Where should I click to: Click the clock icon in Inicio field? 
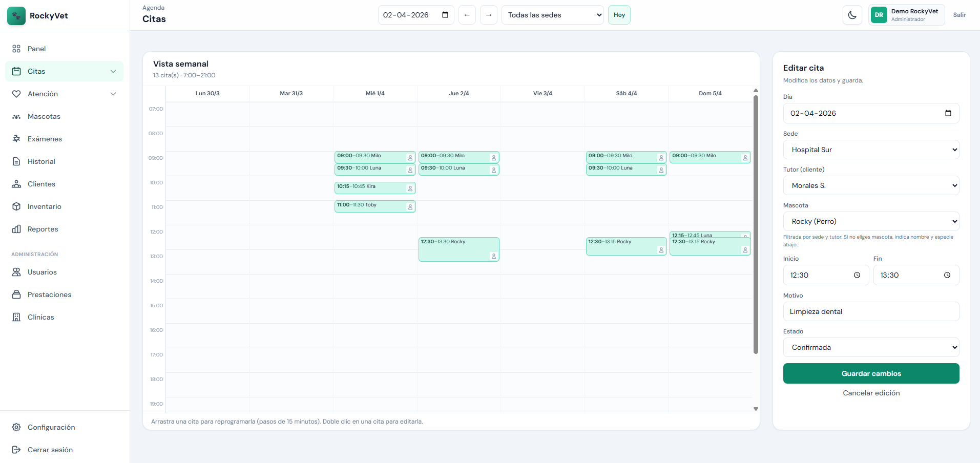tap(857, 275)
